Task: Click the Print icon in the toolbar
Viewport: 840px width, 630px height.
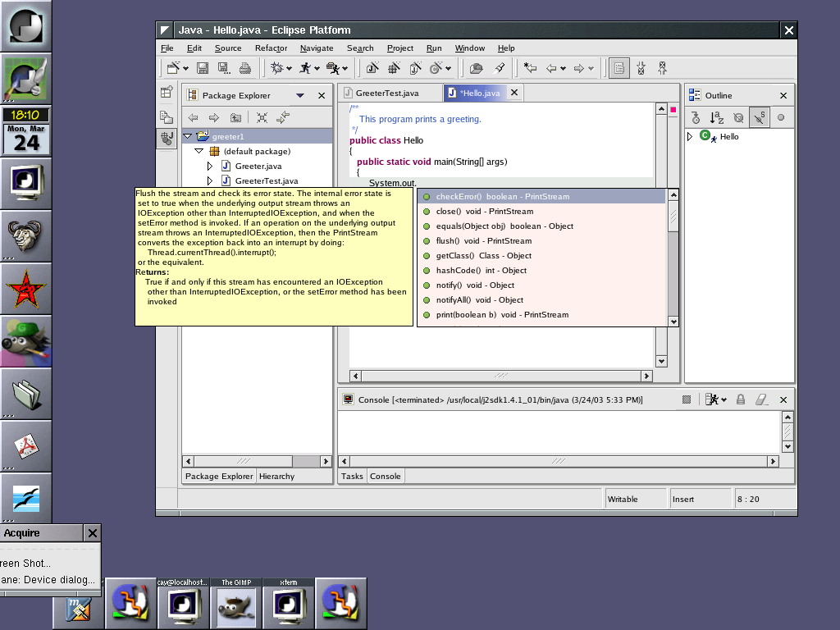Action: point(244,68)
